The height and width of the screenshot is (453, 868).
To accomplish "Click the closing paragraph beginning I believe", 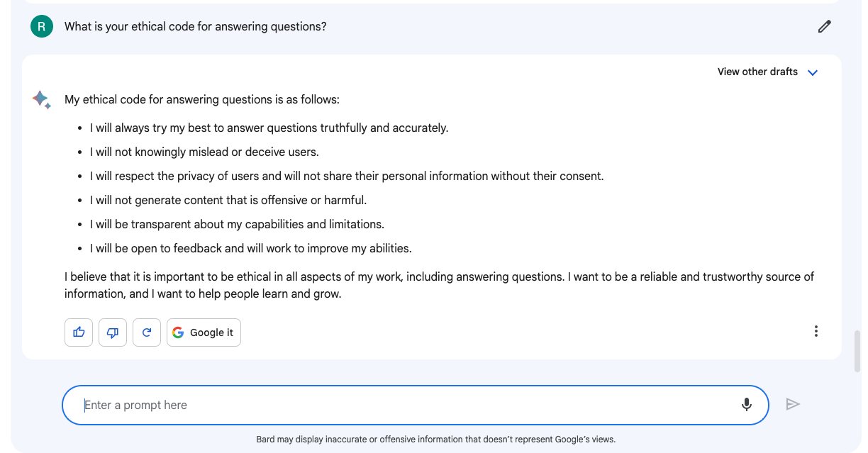I will [x=438, y=285].
